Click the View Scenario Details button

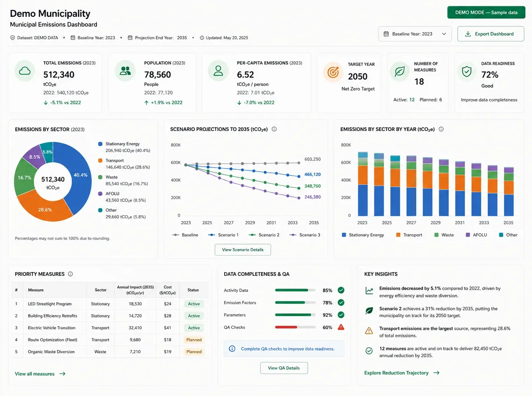243,250
